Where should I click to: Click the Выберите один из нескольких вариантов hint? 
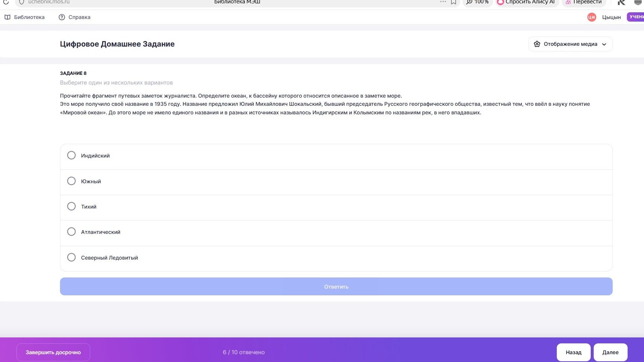coord(116,83)
